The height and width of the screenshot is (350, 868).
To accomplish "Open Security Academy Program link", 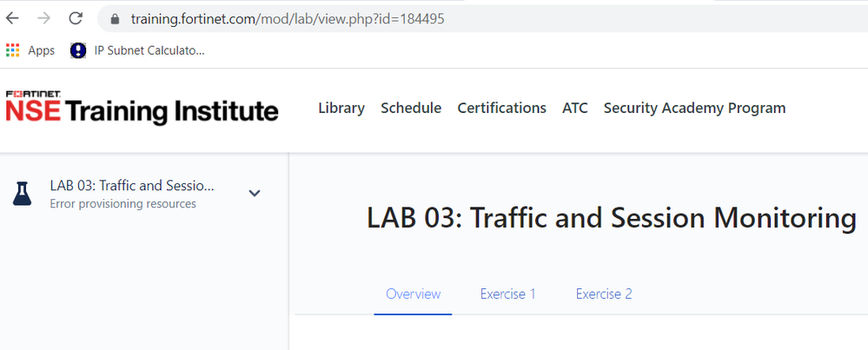I will [x=694, y=108].
